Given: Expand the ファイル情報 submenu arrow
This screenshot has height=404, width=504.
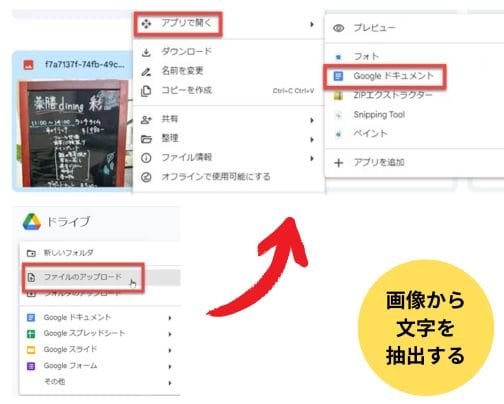Looking at the screenshot, I should click(x=312, y=158).
